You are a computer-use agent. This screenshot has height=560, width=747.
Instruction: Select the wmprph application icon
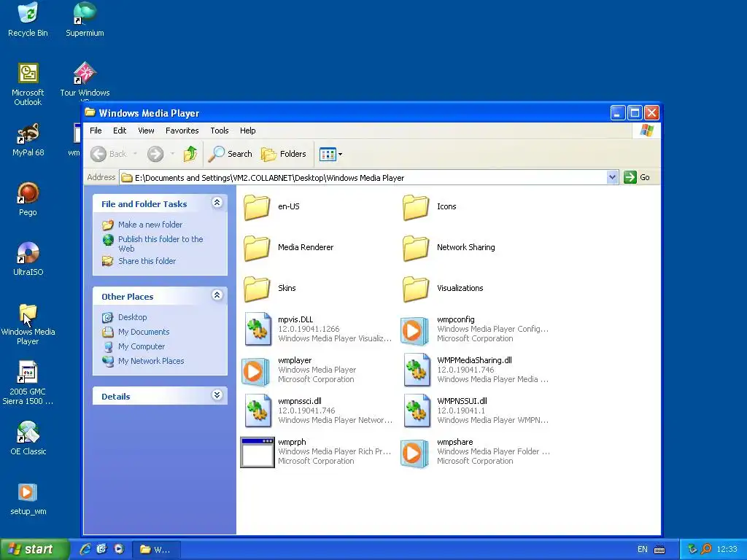(258, 452)
